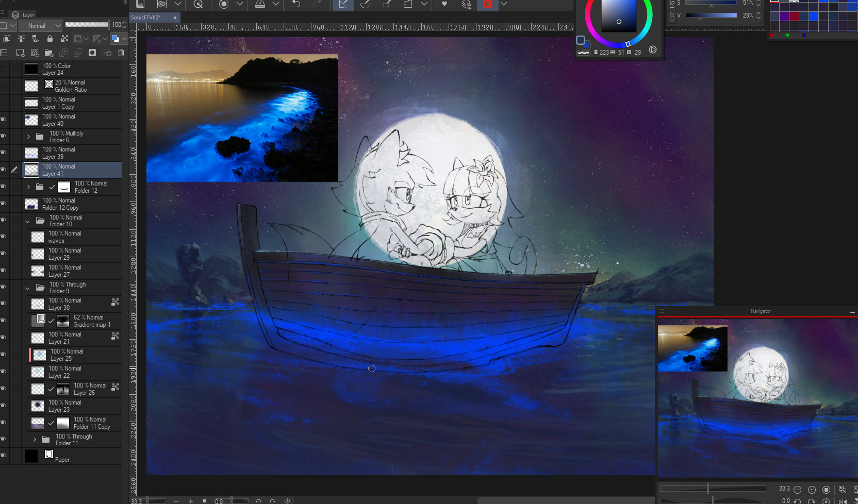The width and height of the screenshot is (858, 504).
Task: Click the Redo arrow in command bar
Action: [x=318, y=4]
